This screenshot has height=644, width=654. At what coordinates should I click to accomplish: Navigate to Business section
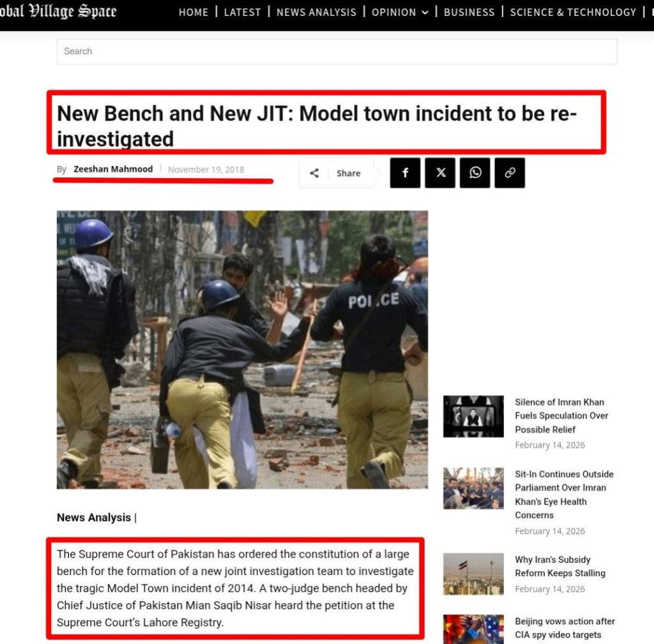(x=469, y=12)
